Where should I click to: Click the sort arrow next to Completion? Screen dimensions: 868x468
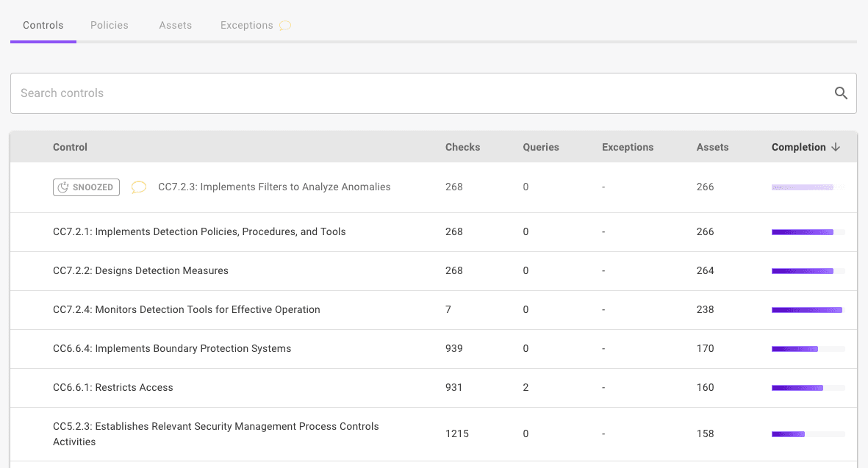point(836,147)
